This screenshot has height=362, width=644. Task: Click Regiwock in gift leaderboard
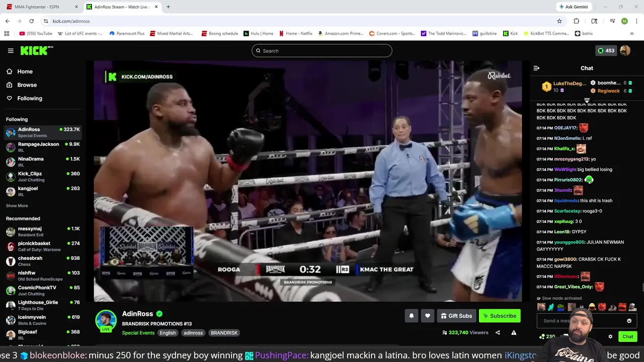coord(611,91)
